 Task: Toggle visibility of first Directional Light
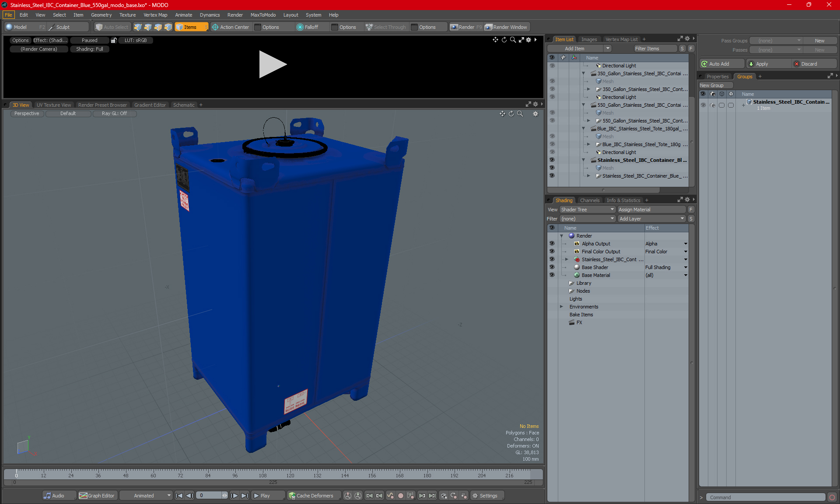tap(552, 66)
